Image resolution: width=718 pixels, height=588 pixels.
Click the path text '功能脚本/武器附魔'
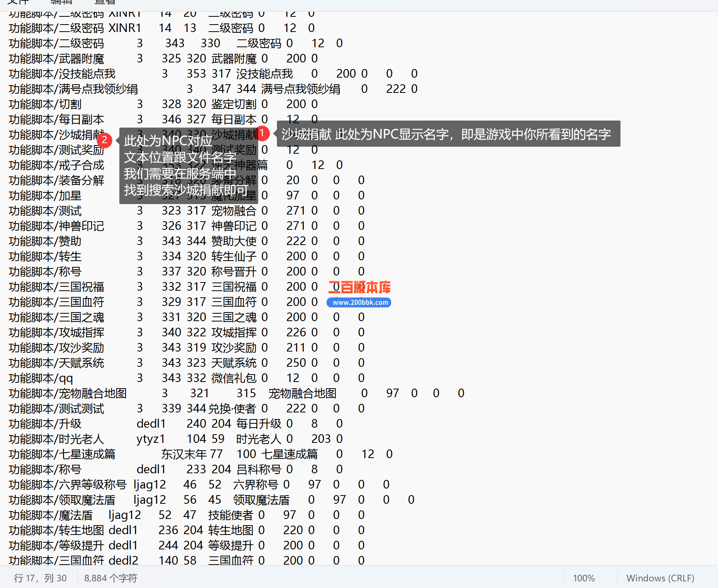57,59
